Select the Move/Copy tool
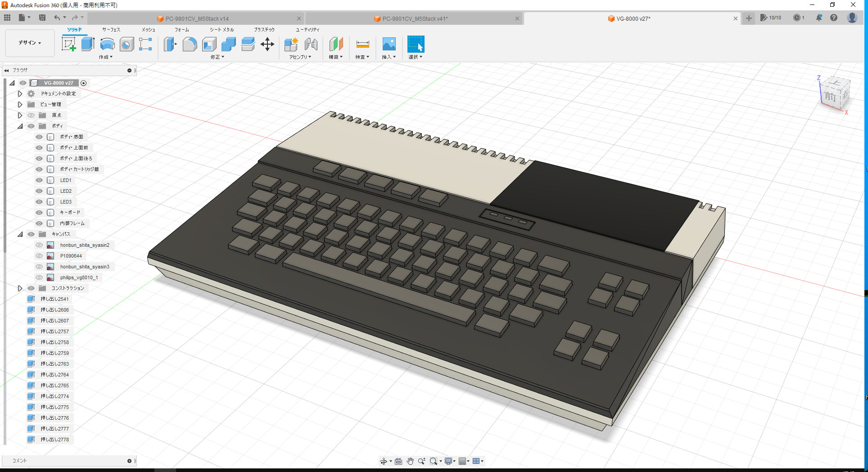Image resolution: width=868 pixels, height=472 pixels. pos(267,44)
